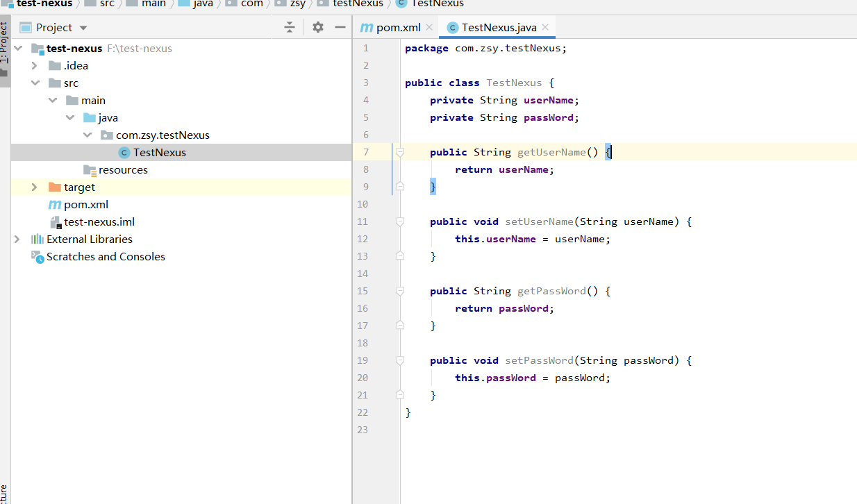
Task: Toggle fold marker beside setPassWord method
Action: point(400,360)
